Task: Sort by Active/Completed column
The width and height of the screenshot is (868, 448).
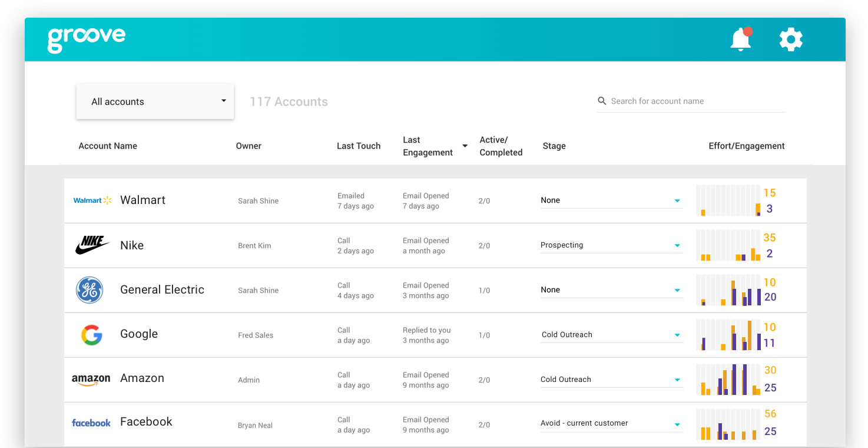Action: pos(501,146)
